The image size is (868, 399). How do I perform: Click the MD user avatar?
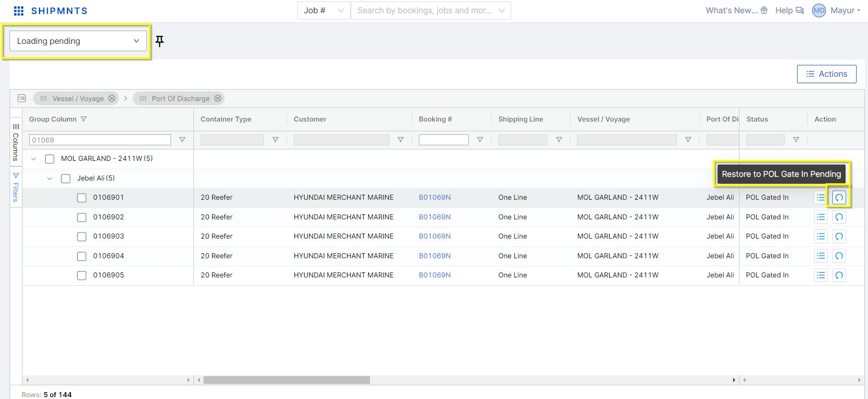pos(819,11)
